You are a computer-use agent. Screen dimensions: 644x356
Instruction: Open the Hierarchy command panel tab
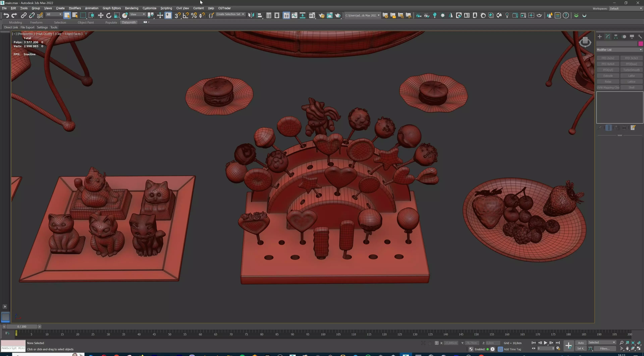point(616,37)
